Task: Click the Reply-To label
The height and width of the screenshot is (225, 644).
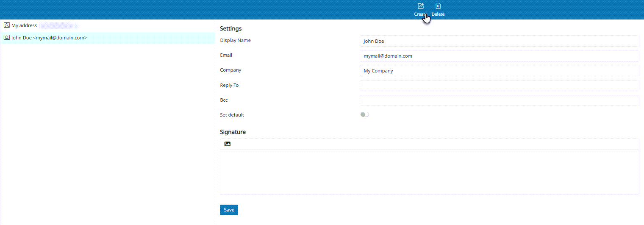Action: coord(229,85)
